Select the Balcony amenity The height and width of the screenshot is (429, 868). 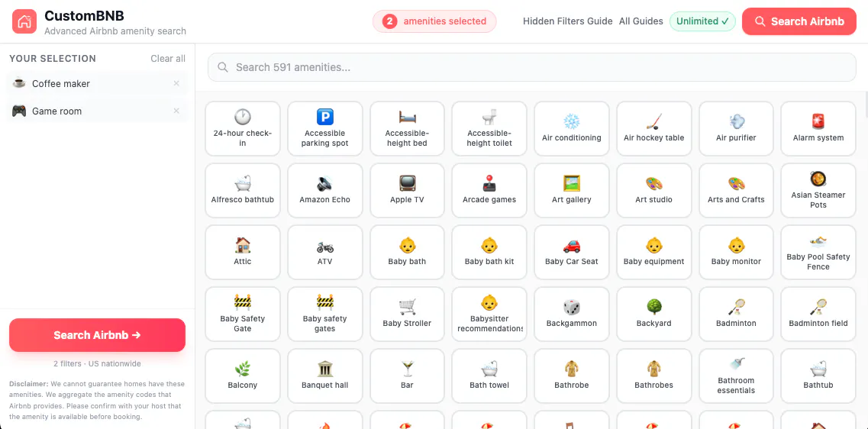pyautogui.click(x=243, y=376)
